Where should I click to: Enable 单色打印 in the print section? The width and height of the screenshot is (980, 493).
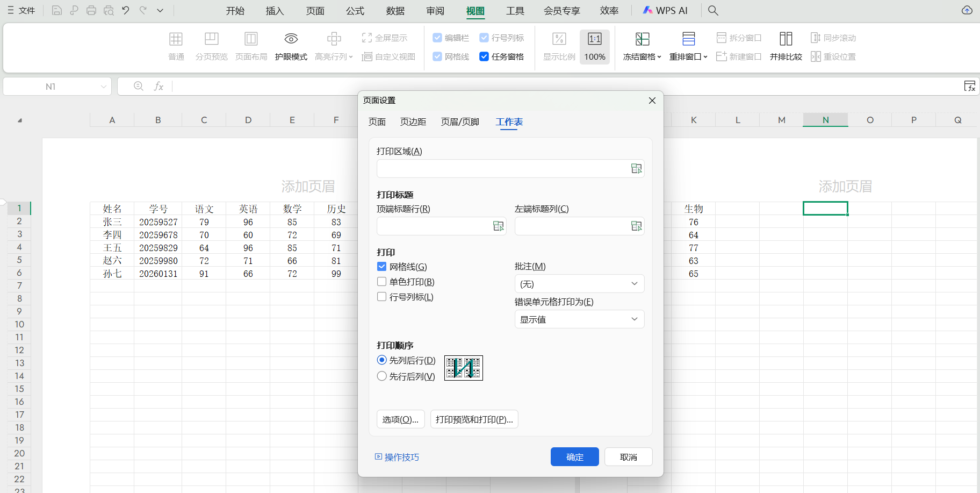pyautogui.click(x=381, y=281)
